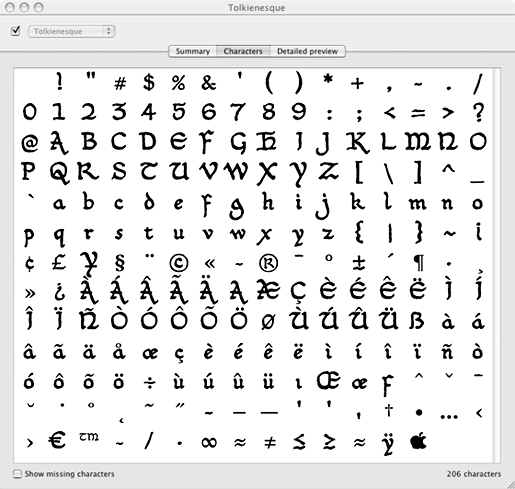Select the cent sign glyph

point(29,263)
